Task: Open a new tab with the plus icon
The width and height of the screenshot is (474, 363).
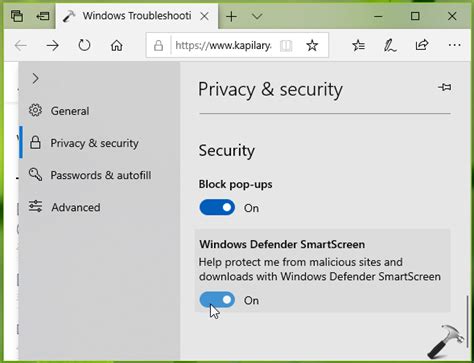Action: point(231,16)
